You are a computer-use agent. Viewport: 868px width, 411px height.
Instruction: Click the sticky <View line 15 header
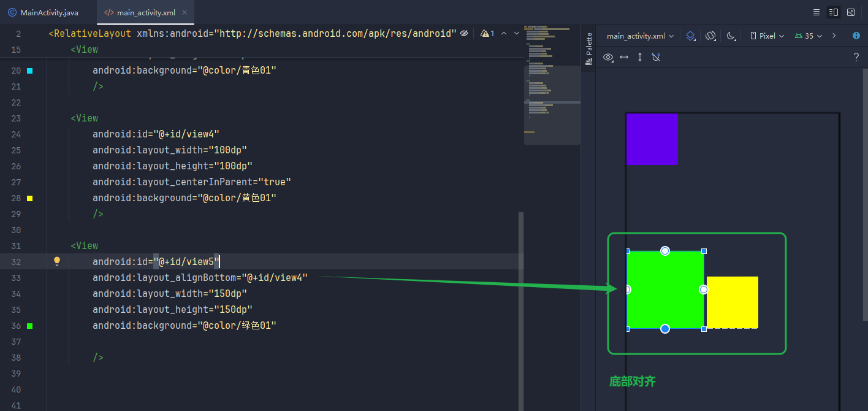84,49
